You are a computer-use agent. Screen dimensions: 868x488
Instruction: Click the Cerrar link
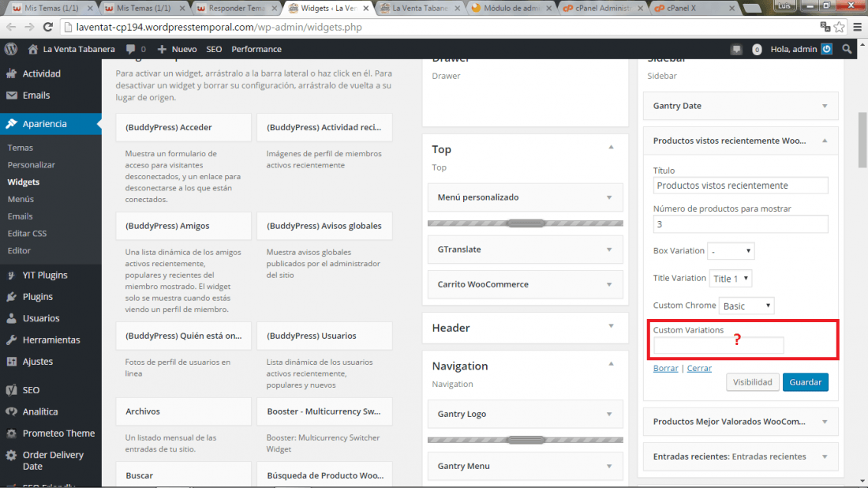[699, 368]
